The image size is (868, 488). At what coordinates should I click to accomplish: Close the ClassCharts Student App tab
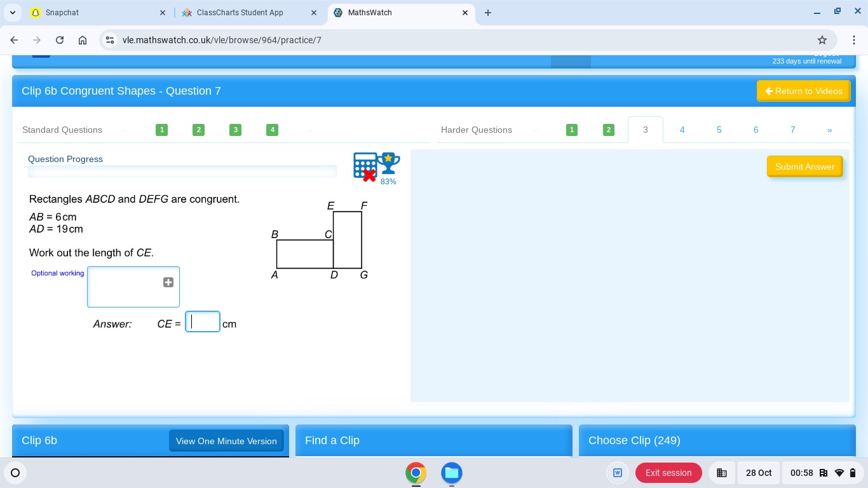coord(314,13)
